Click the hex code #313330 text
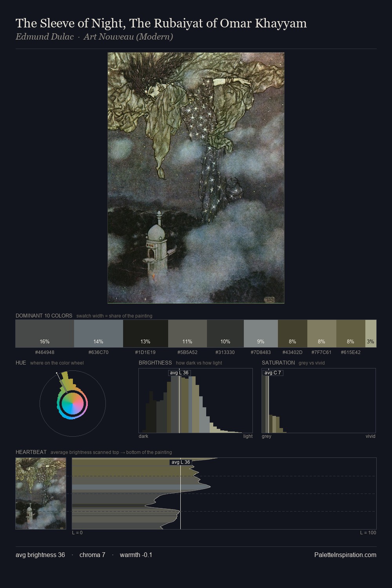Image resolution: width=392 pixels, height=588 pixels. pos(225,352)
